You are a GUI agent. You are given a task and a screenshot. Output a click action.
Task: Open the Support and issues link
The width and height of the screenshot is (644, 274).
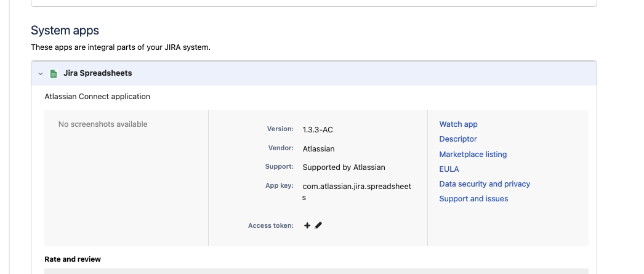[473, 199]
